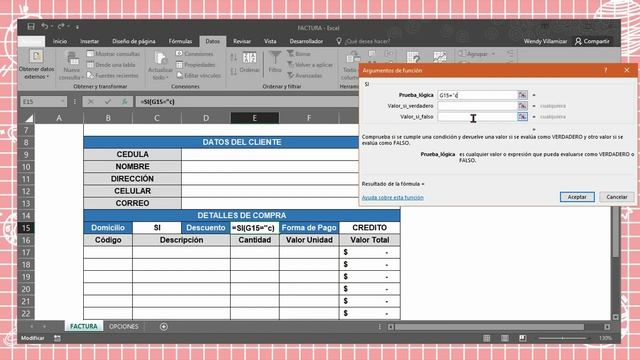Open the Agrupar dropdown
Viewport: 640px width, 360px height.
click(476, 54)
